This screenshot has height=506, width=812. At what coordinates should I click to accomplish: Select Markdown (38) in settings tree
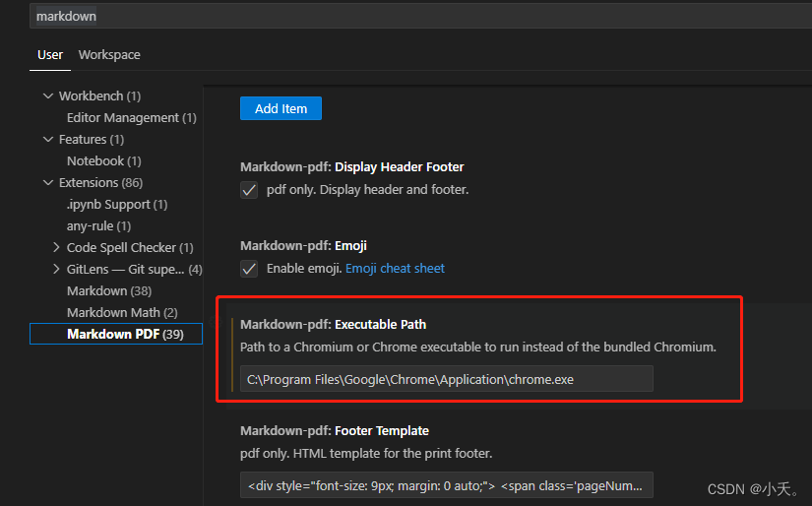point(109,291)
